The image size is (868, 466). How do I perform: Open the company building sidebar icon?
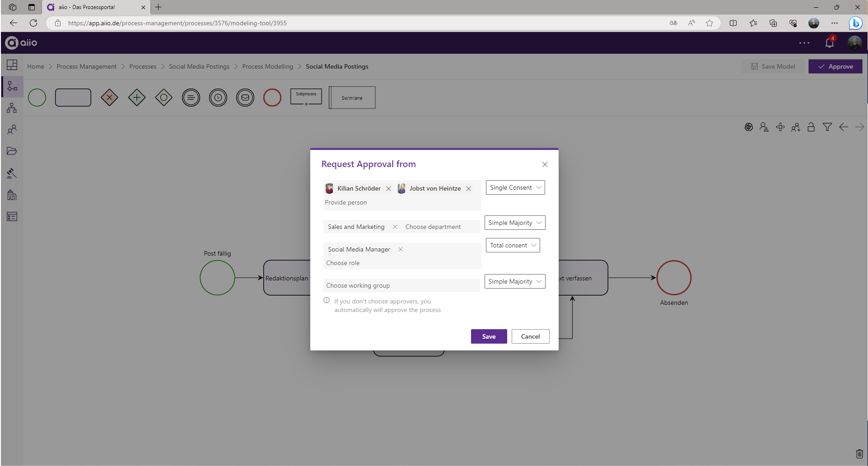12,195
